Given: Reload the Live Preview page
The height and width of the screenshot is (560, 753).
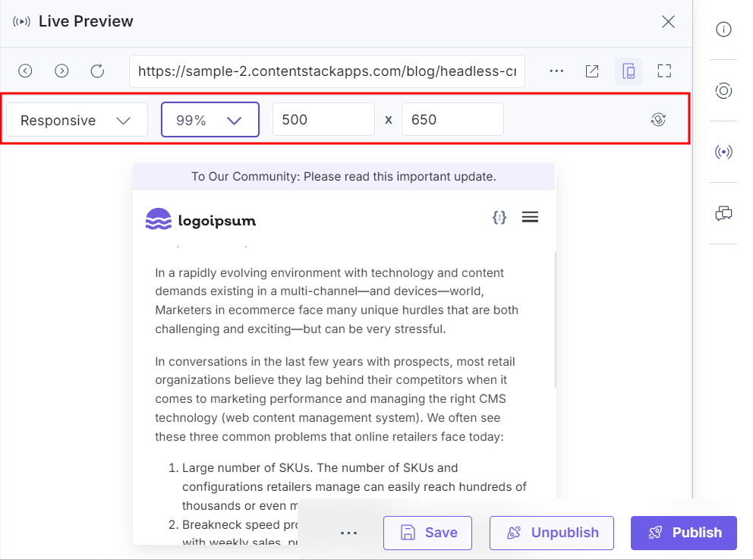Looking at the screenshot, I should point(97,71).
